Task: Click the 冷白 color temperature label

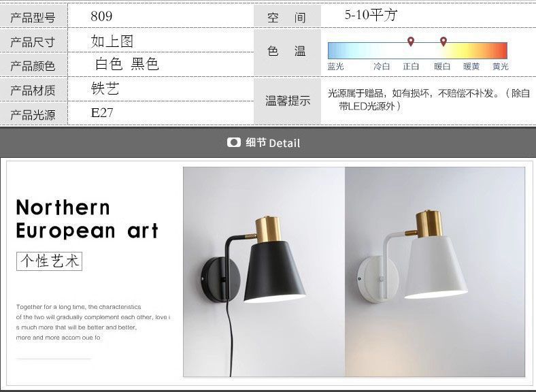Action: point(382,67)
